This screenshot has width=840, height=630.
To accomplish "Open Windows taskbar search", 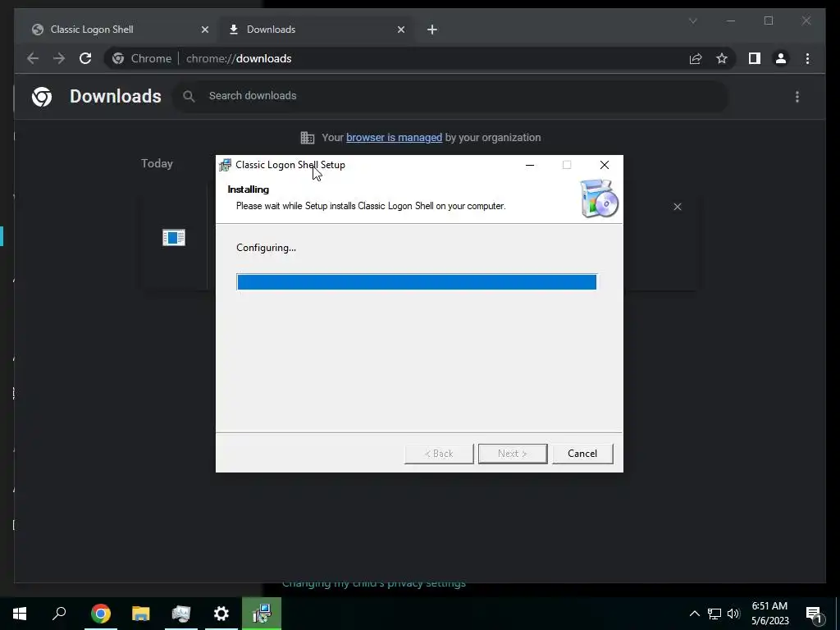I will click(59, 613).
